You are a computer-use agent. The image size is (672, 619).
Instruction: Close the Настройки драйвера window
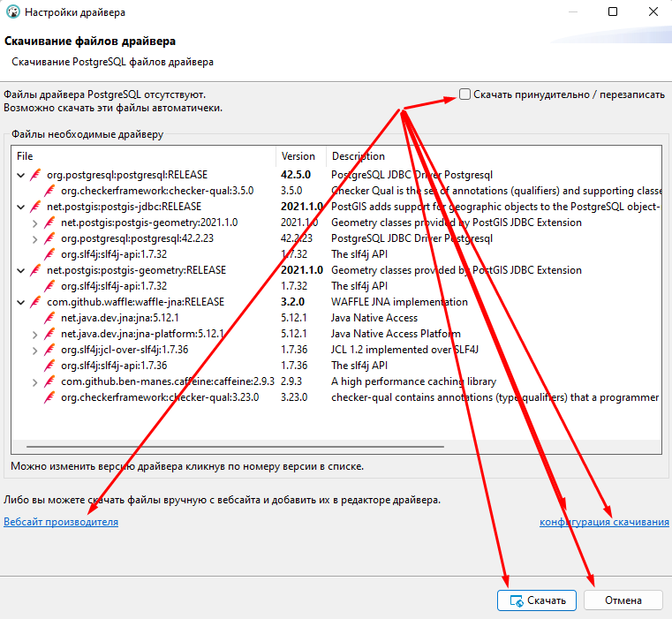coord(653,12)
